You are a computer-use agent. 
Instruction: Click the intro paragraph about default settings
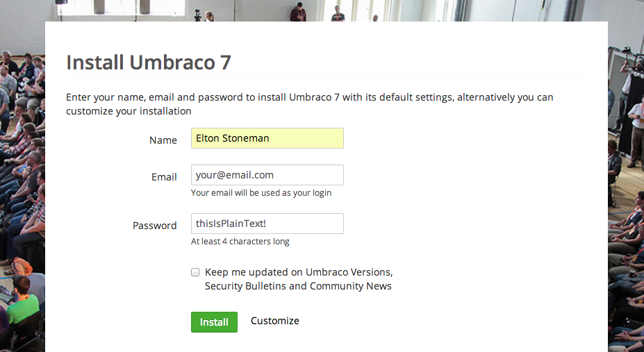(310, 104)
